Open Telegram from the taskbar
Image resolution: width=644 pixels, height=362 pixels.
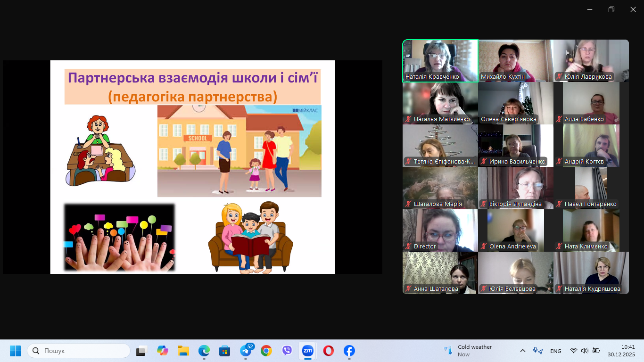point(246,351)
